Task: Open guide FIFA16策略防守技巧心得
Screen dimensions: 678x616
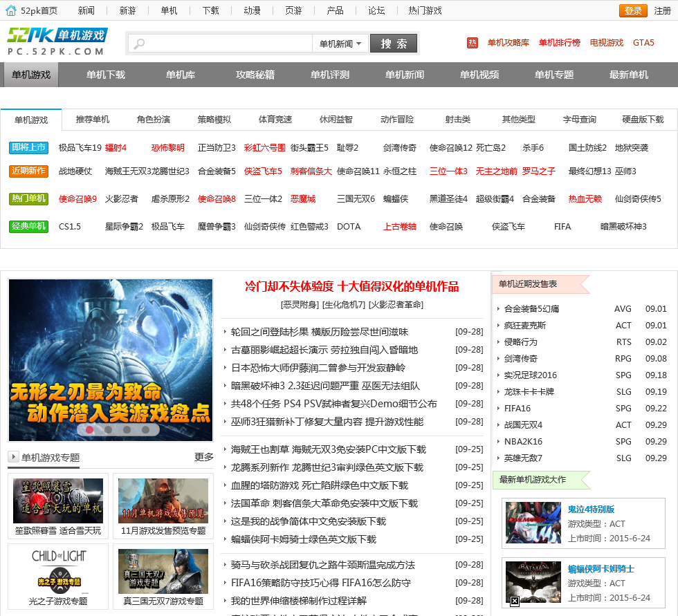Action: click(321, 583)
